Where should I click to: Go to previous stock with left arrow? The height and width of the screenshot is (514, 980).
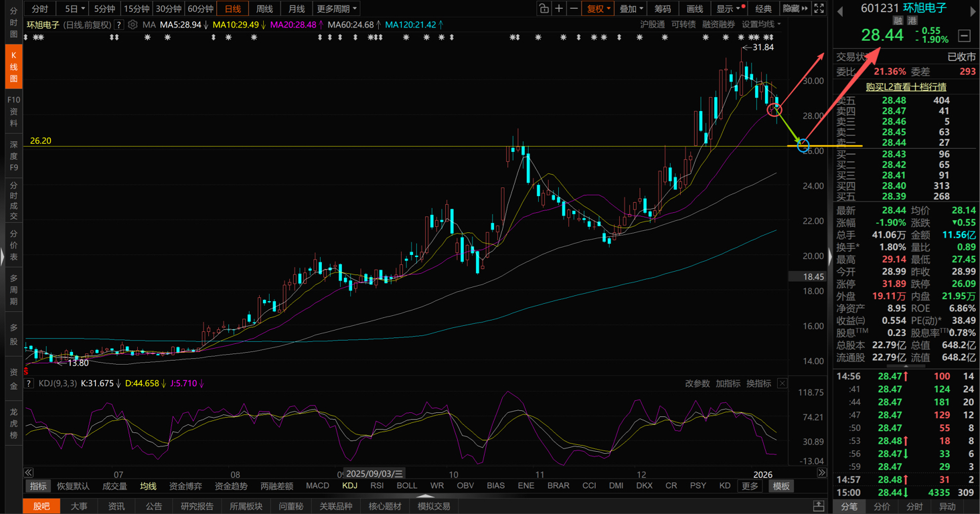[x=840, y=10]
